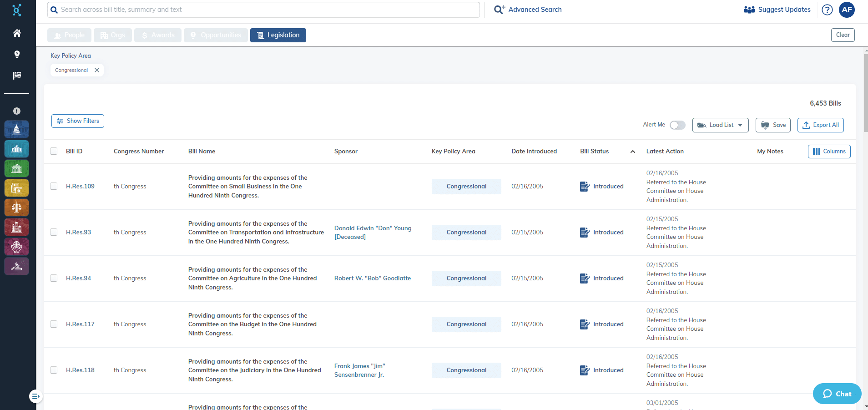Click the search magnifier icon
The width and height of the screenshot is (868, 410).
point(54,10)
